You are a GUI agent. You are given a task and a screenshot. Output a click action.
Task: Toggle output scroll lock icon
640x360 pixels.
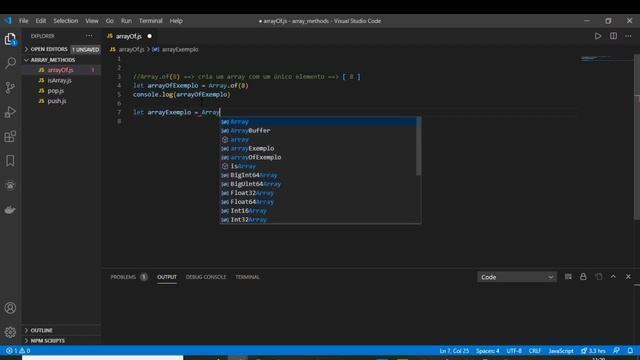click(583, 277)
